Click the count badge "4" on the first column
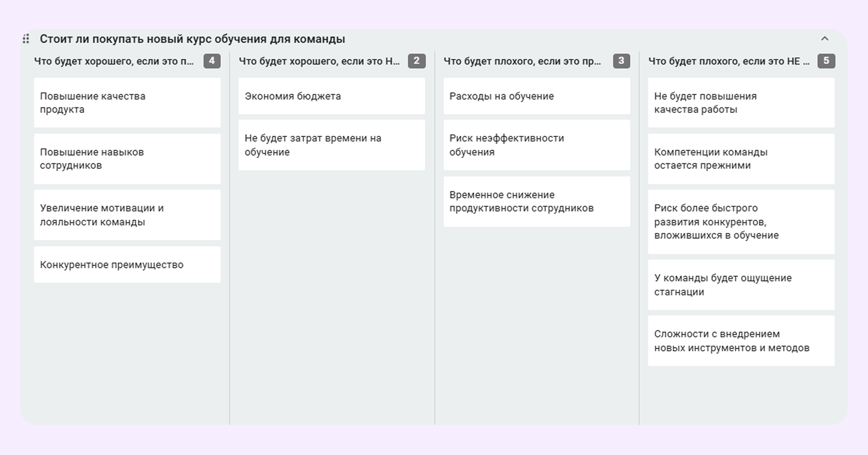The width and height of the screenshot is (868, 455). [x=212, y=61]
